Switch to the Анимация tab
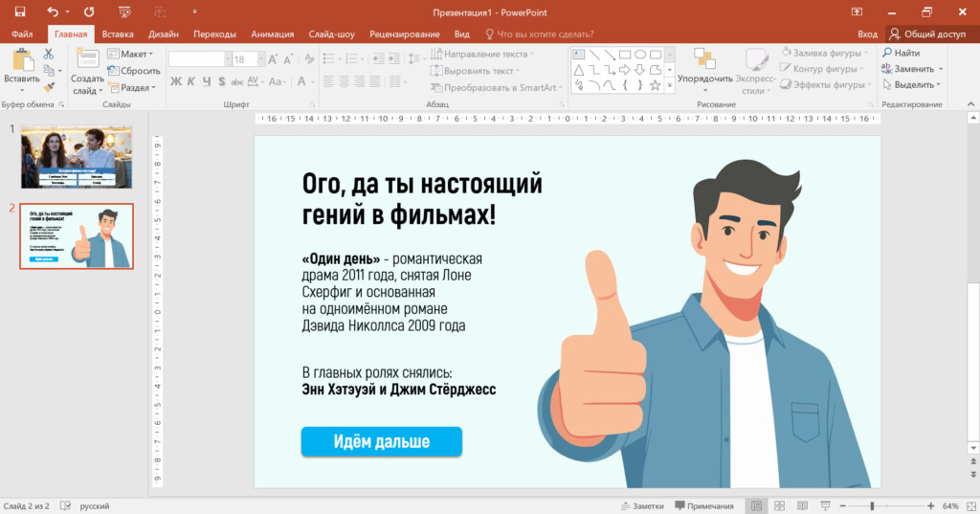Screen dimensions: 980x514 tap(272, 34)
